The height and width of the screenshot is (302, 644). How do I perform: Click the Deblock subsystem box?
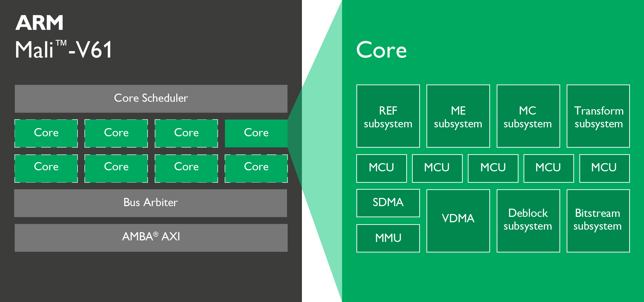pos(528,220)
